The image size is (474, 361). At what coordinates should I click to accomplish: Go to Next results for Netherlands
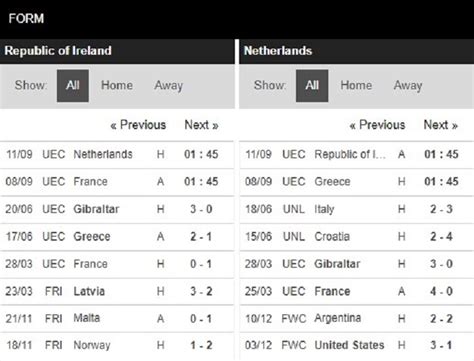[x=441, y=125]
